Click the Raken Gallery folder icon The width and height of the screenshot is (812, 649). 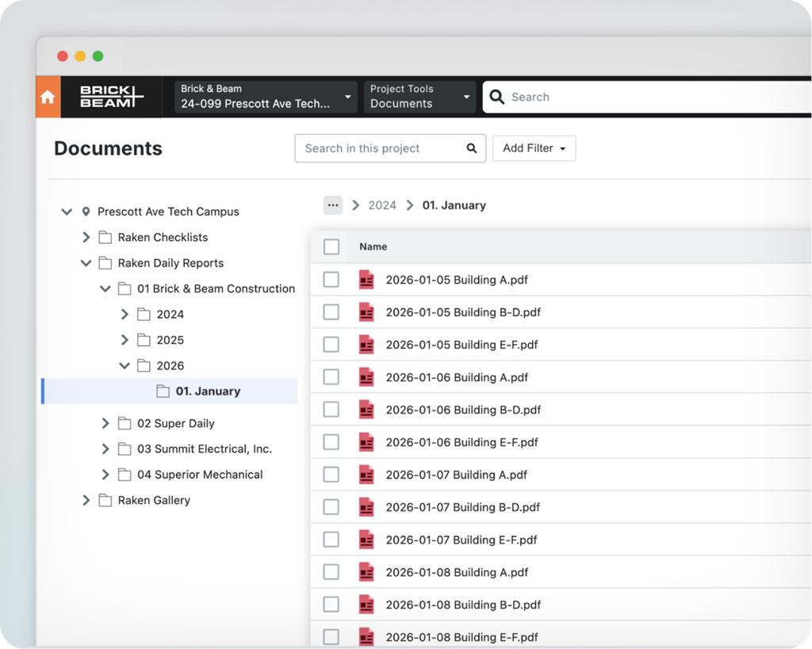(x=105, y=501)
